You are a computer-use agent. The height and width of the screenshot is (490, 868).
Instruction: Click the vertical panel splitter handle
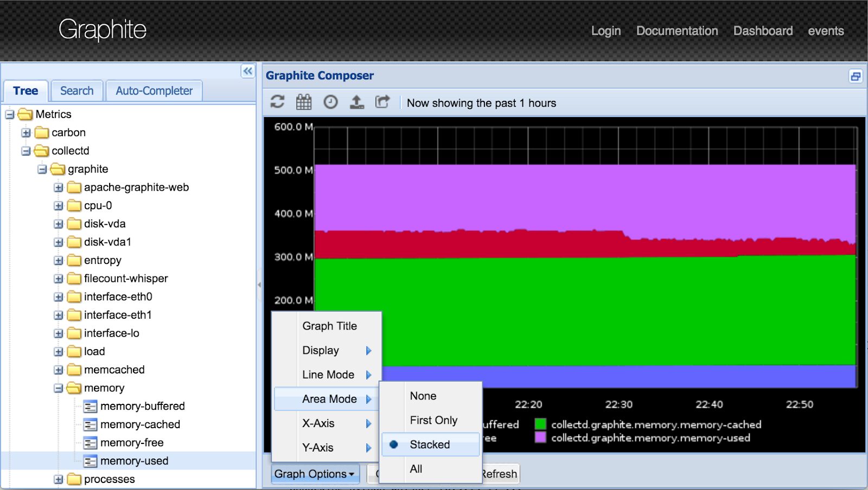[x=259, y=285]
